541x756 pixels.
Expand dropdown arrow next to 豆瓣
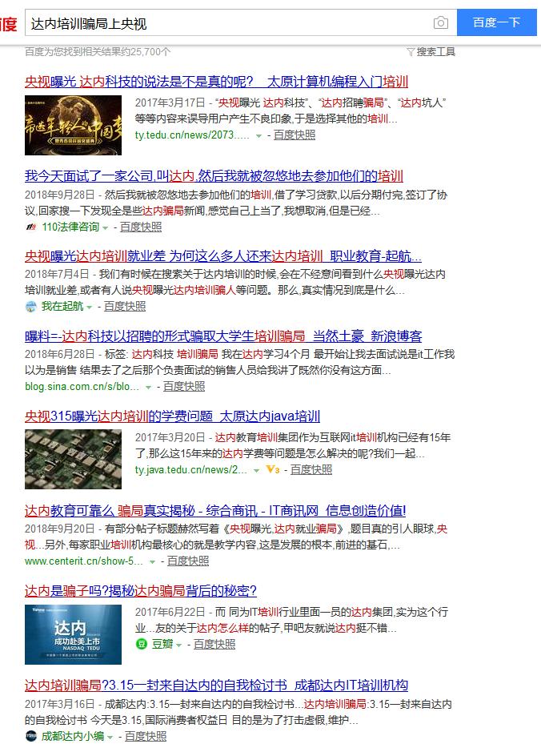pyautogui.click(x=178, y=645)
